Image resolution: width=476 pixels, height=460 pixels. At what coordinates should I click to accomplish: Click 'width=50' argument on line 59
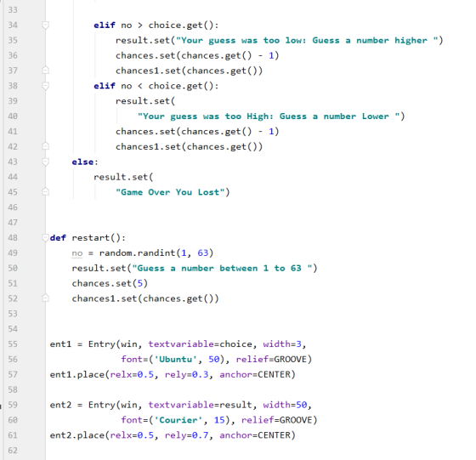[285, 405]
